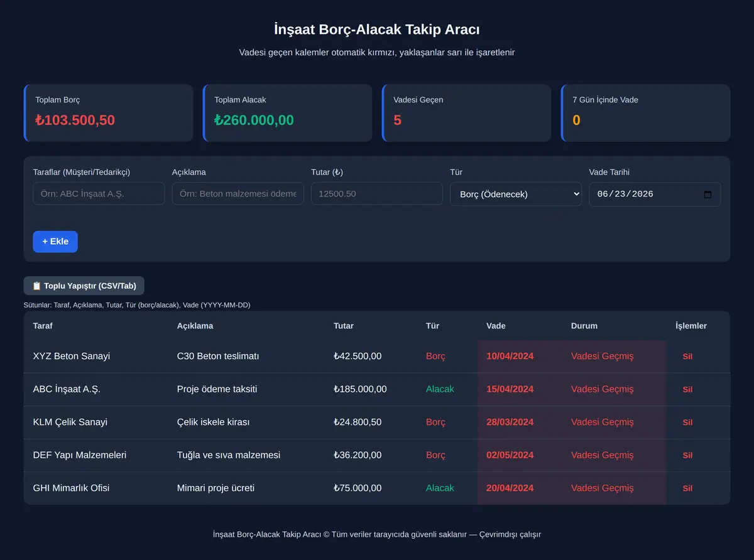The image size is (754, 560).
Task: Select the ₺185.000,00 amount cell
Action: 370,389
